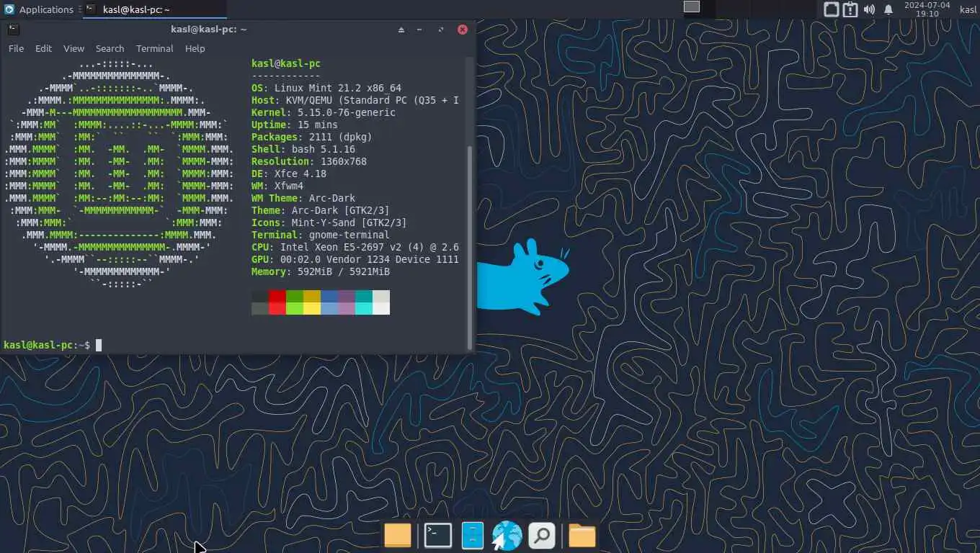Click the bright red color block
Image resolution: width=980 pixels, height=553 pixels.
click(277, 308)
